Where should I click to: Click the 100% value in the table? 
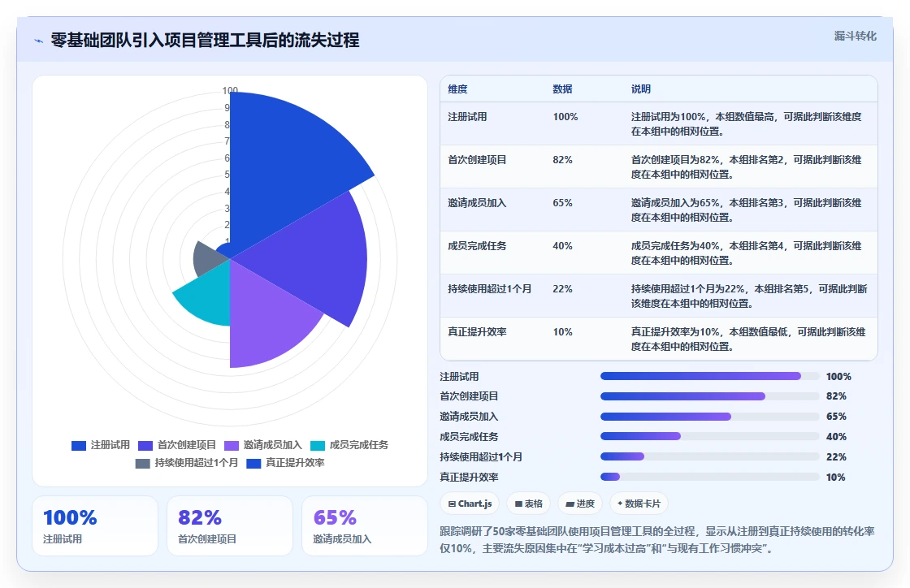pos(565,117)
